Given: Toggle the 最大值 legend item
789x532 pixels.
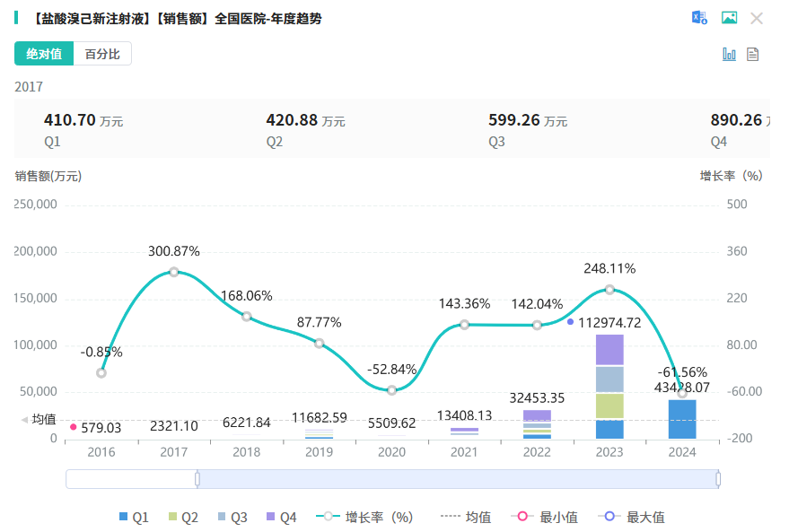Looking at the screenshot, I should 631,517.
